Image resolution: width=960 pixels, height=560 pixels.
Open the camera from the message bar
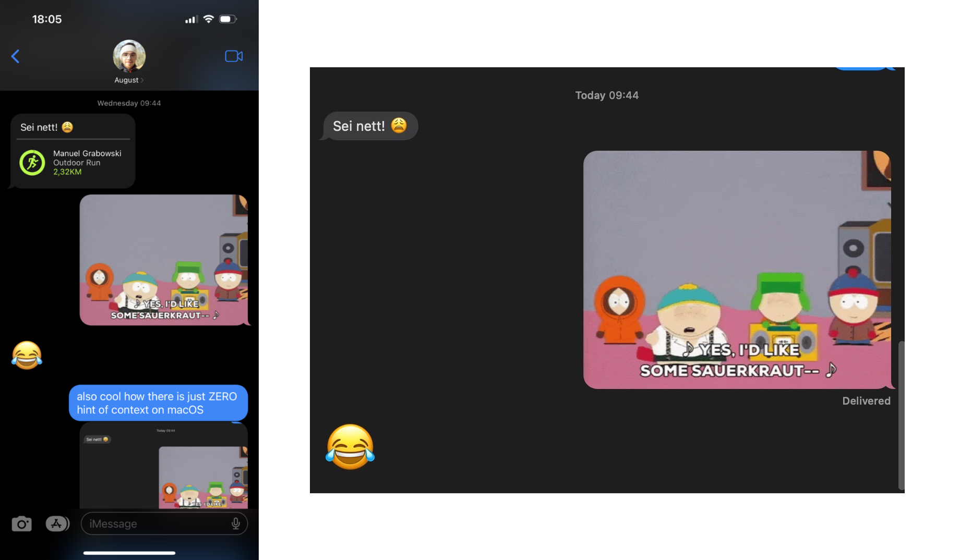pyautogui.click(x=21, y=524)
